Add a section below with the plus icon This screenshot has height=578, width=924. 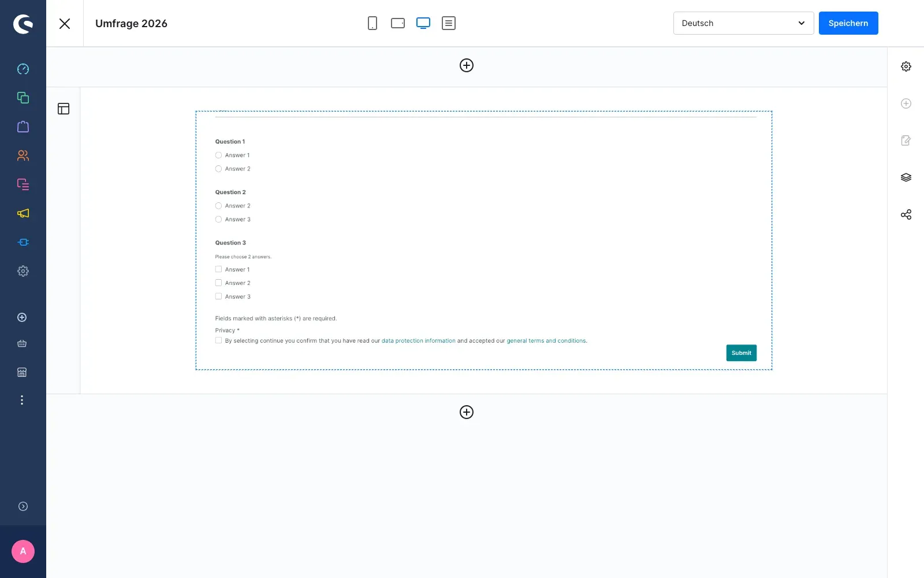pyautogui.click(x=467, y=412)
